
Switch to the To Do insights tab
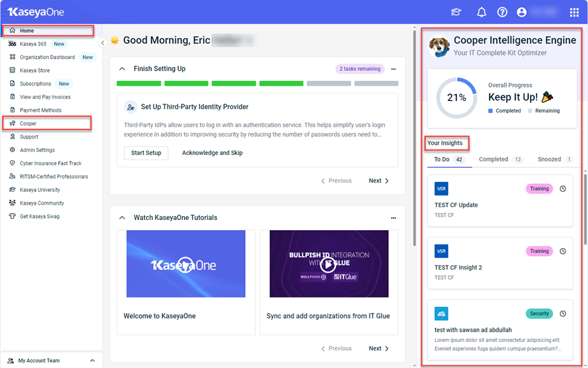click(449, 160)
